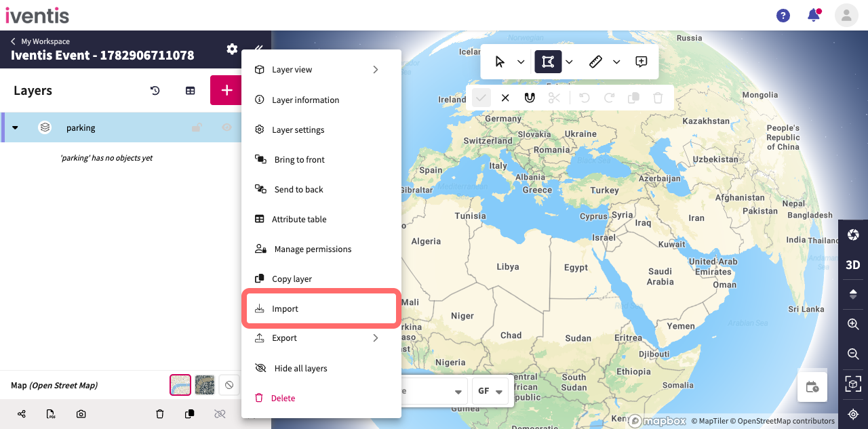Select Send to back
This screenshot has width=868, height=429.
(321, 189)
